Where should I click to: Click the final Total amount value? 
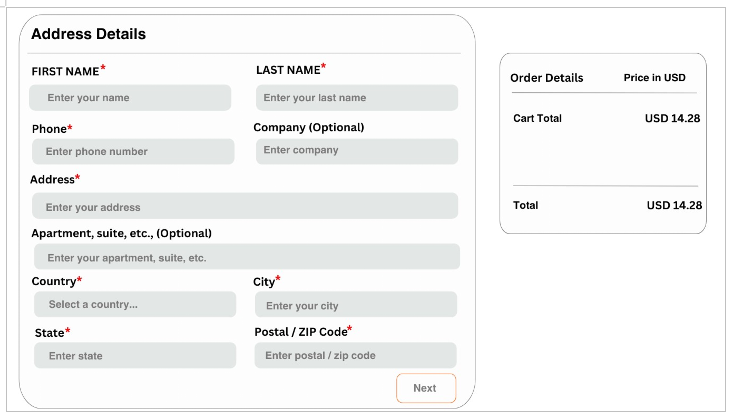(674, 205)
